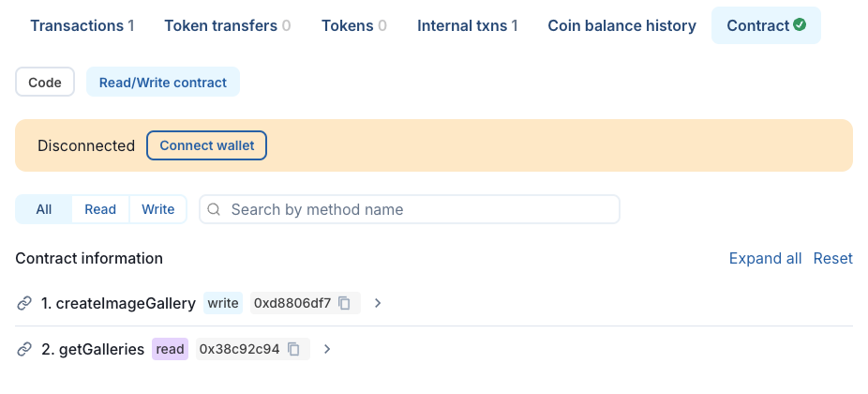Click the Reset link
Screen dimensions: 868x394
click(832, 258)
